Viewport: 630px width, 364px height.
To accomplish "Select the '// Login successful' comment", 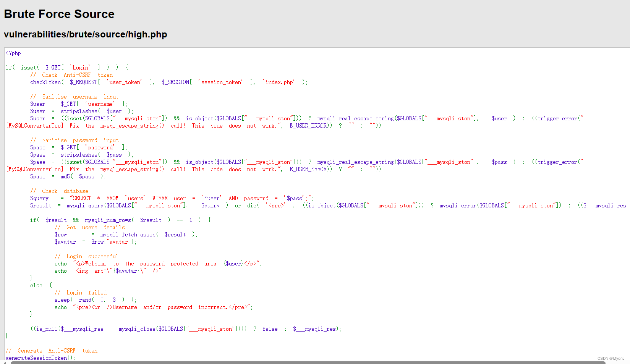I will pos(86,256).
